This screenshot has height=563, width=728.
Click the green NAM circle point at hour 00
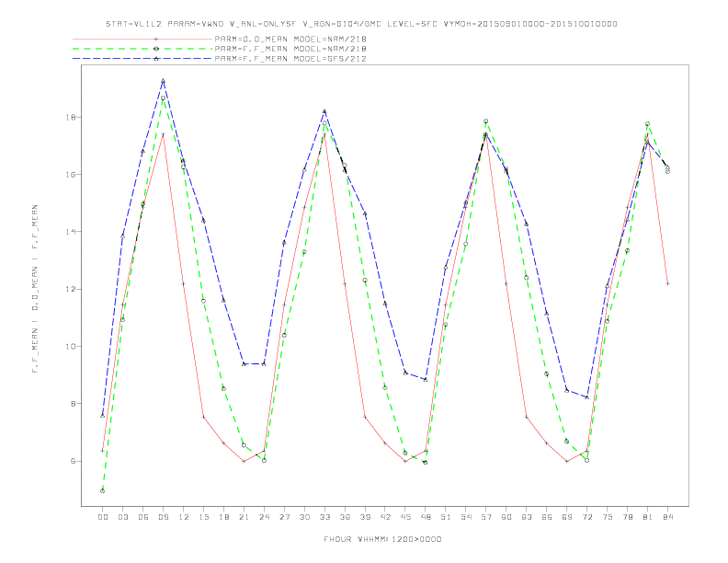coord(103,491)
